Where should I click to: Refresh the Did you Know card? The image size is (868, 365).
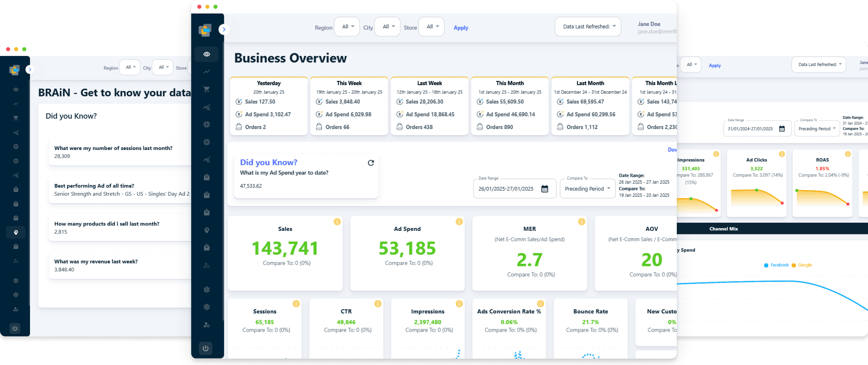tap(371, 163)
